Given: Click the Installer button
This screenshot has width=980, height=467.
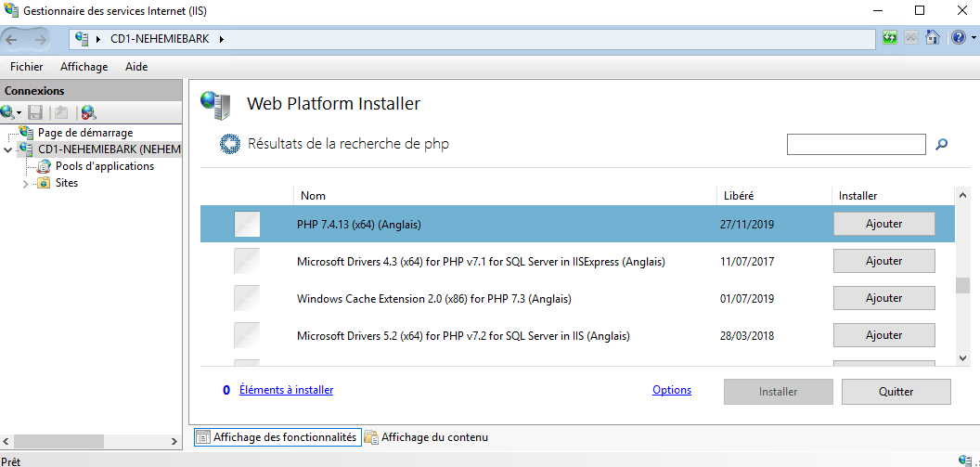Looking at the screenshot, I should 778,392.
